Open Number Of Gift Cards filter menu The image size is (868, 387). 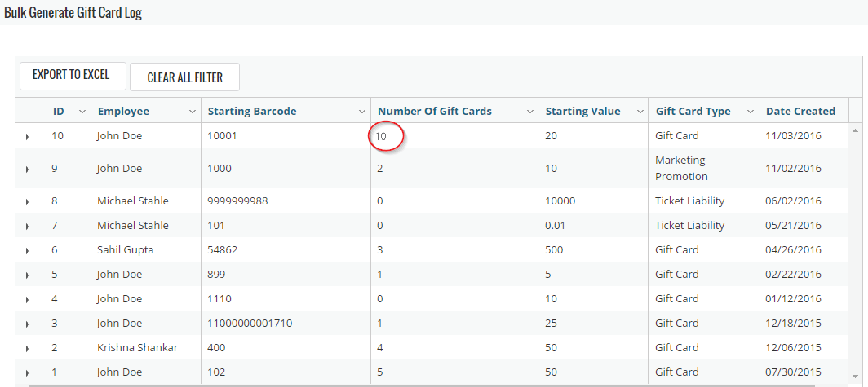[530, 111]
